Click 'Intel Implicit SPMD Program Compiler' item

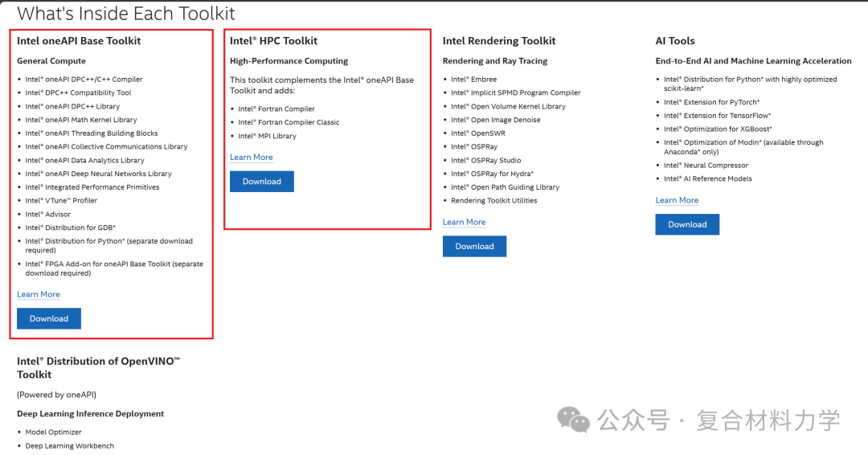(x=515, y=92)
